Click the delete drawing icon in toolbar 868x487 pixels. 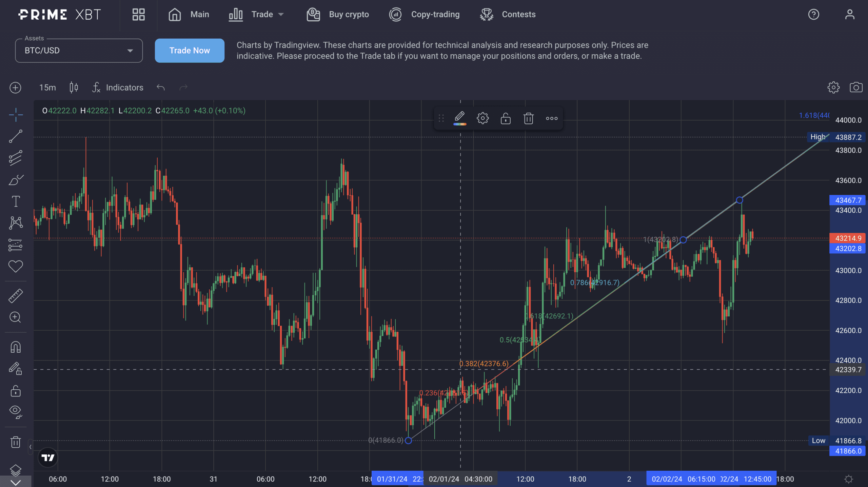[528, 117]
